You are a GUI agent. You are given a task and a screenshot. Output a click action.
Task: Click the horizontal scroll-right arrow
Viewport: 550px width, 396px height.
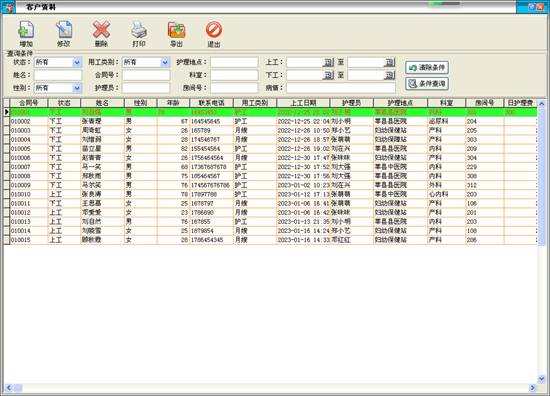pos(532,388)
